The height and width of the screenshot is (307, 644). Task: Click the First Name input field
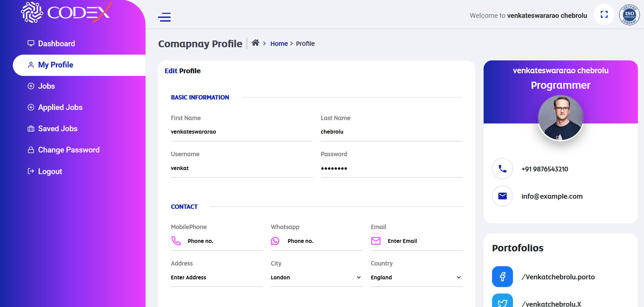pos(241,132)
